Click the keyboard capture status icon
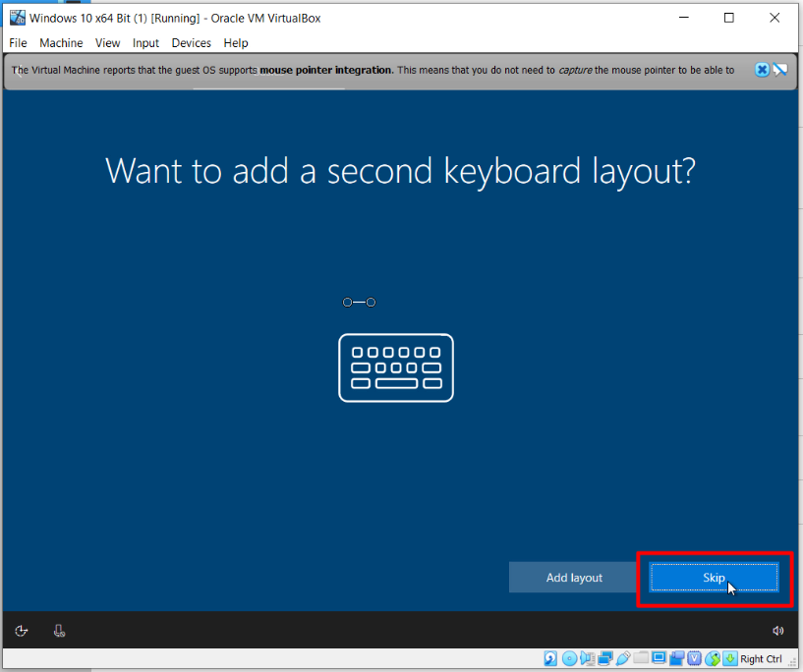This screenshot has height=672, width=803. pyautogui.click(x=729, y=658)
